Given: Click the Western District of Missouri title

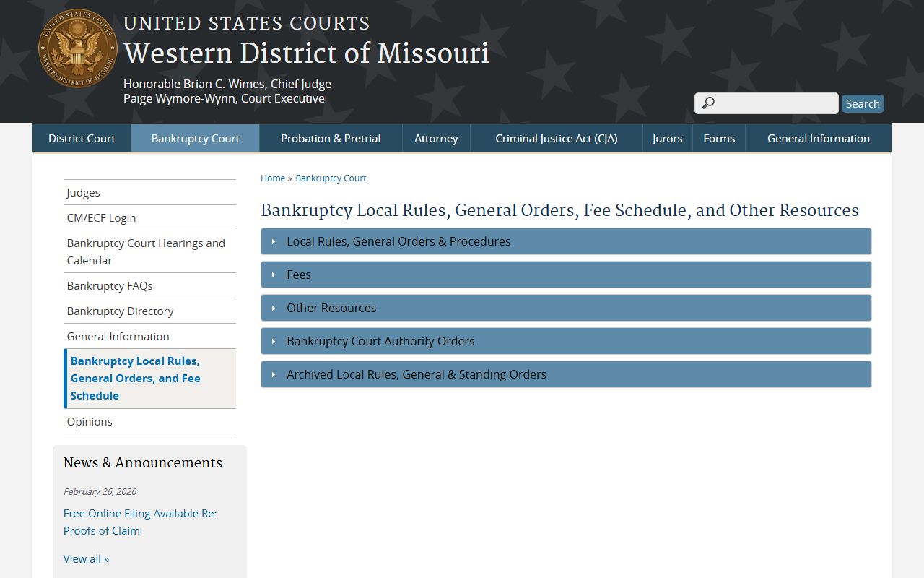Looking at the screenshot, I should tap(306, 53).
